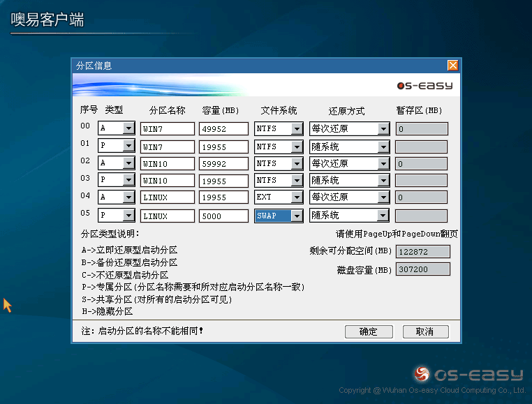Open restore mode dropdown in row 03

(x=383, y=181)
